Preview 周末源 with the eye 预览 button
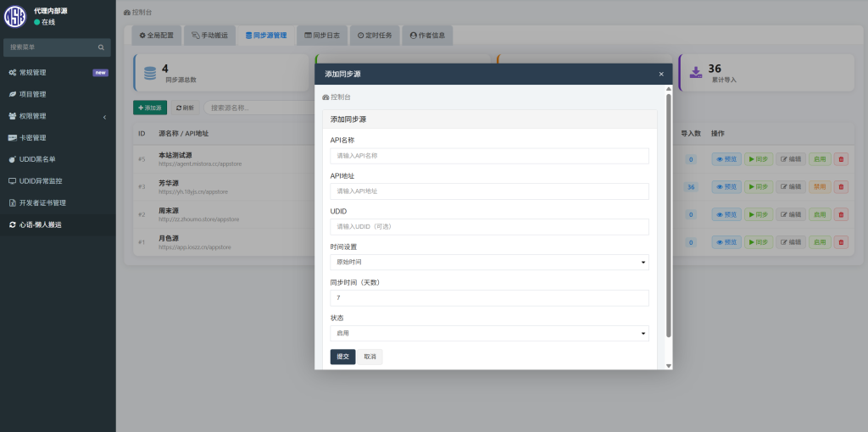 coord(726,214)
